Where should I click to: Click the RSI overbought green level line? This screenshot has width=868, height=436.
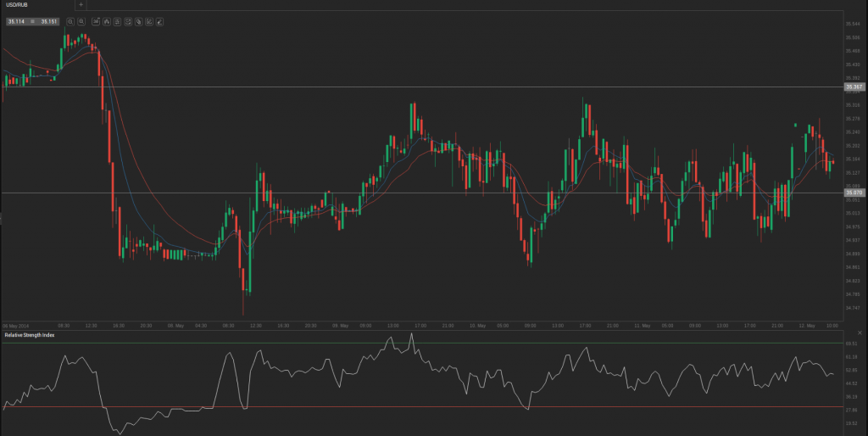coord(254,343)
